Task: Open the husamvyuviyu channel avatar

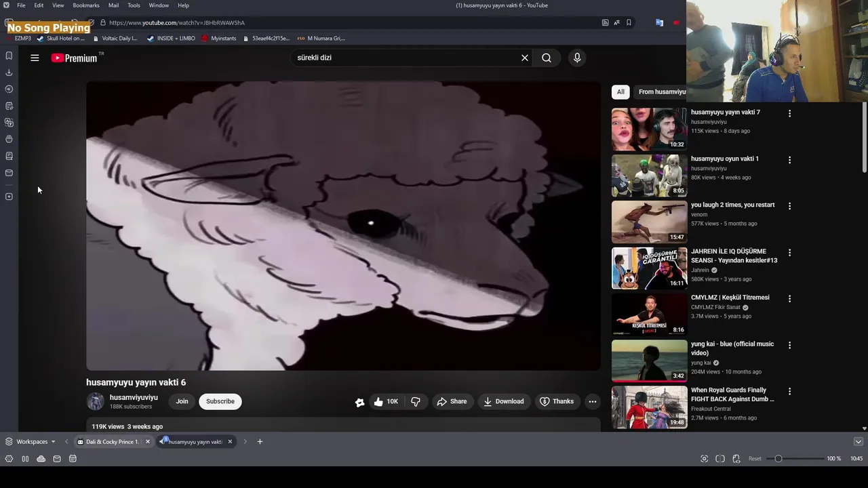Action: pyautogui.click(x=95, y=401)
